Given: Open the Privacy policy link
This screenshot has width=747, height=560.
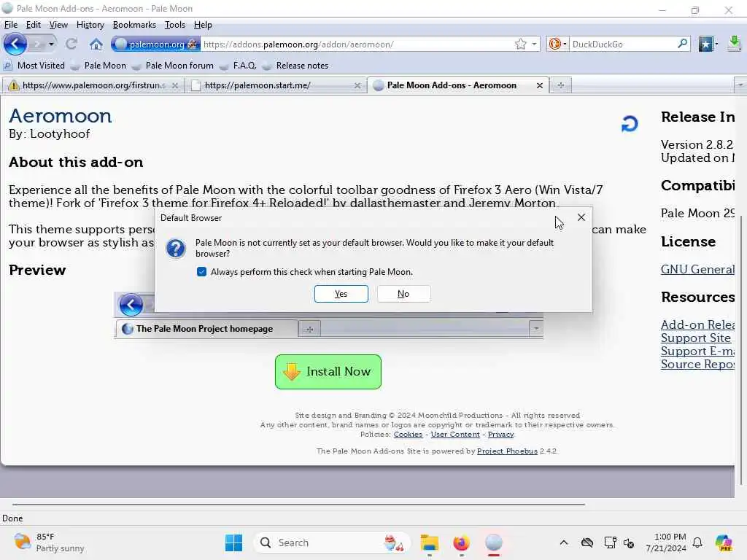Looking at the screenshot, I should click(x=500, y=435).
